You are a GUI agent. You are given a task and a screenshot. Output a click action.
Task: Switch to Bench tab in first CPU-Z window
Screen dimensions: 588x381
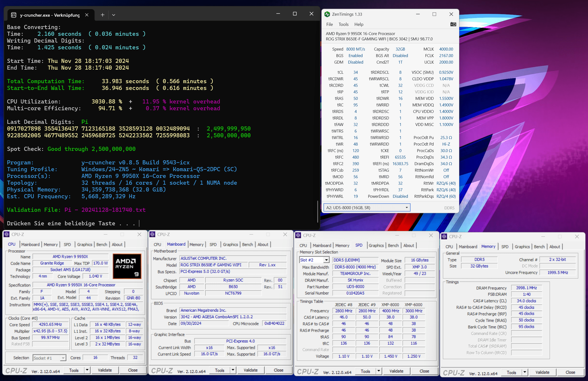pyautogui.click(x=102, y=244)
